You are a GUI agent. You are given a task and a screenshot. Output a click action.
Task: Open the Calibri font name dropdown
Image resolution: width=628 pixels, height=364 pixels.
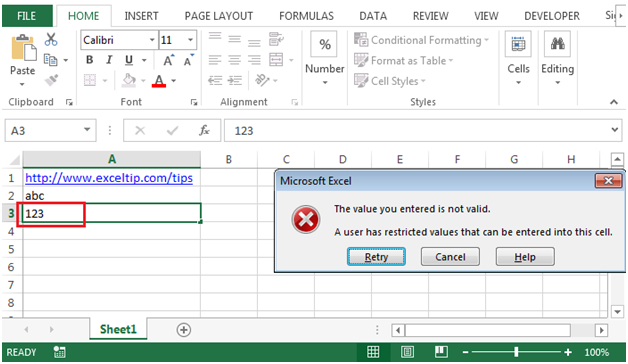pyautogui.click(x=152, y=40)
